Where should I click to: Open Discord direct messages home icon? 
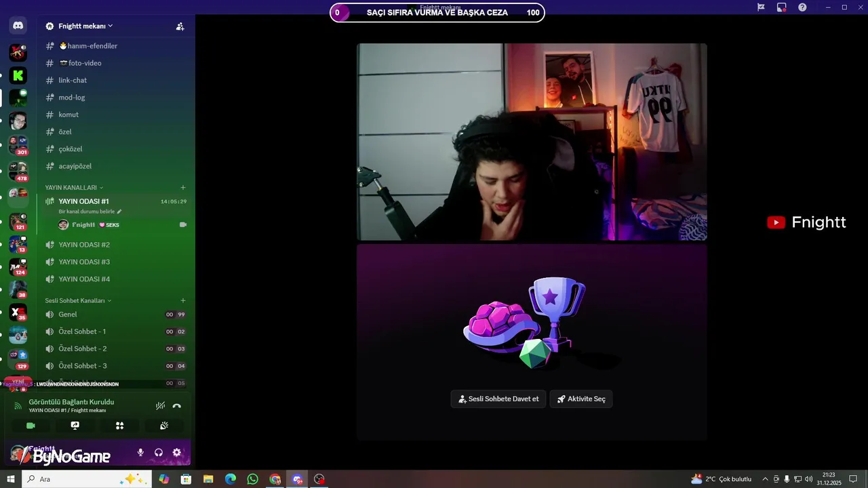pyautogui.click(x=18, y=26)
